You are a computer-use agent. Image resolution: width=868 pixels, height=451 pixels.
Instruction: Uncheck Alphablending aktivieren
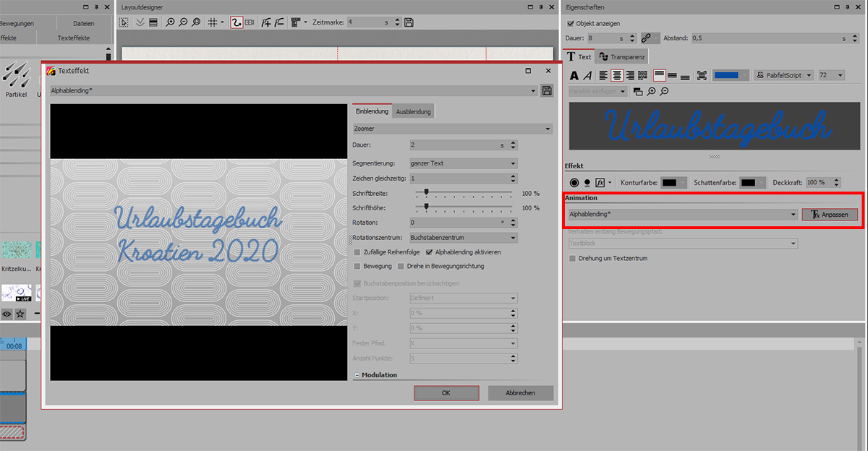pyautogui.click(x=430, y=252)
